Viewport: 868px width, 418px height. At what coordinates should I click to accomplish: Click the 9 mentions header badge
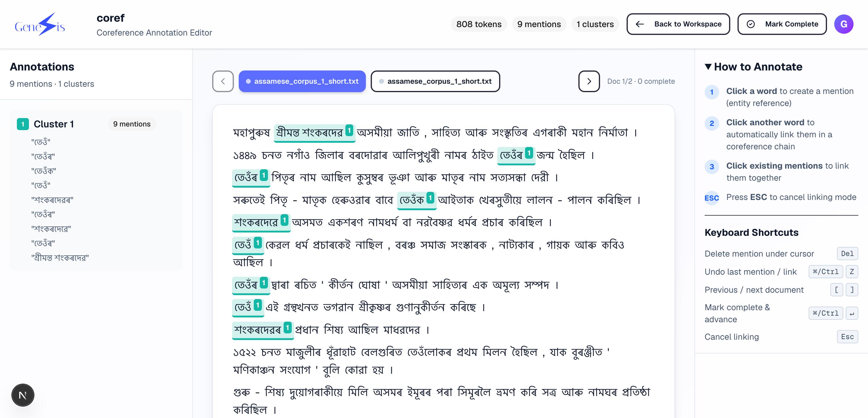point(539,24)
